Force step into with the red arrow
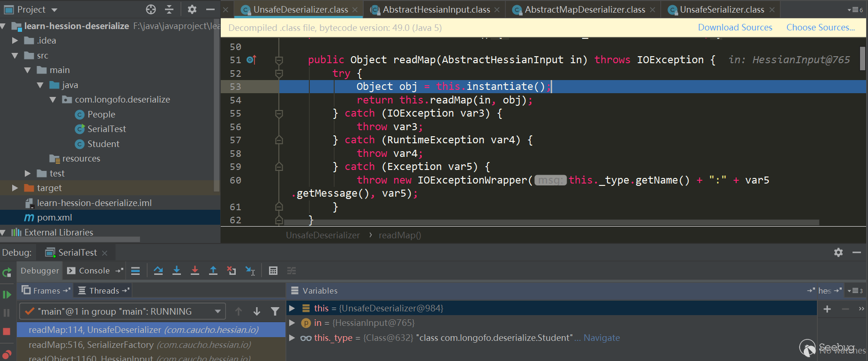The height and width of the screenshot is (361, 868). tap(195, 271)
